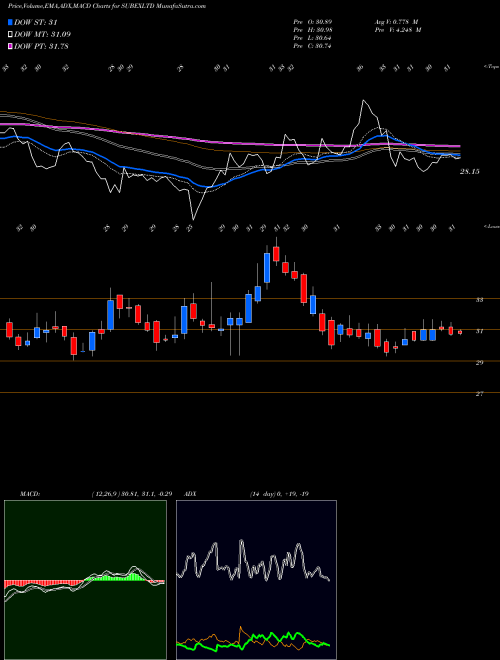Click the MACD '(12,26,9) 30.81, 31.1, -0.29' values
The height and width of the screenshot is (660, 500).
(x=131, y=494)
